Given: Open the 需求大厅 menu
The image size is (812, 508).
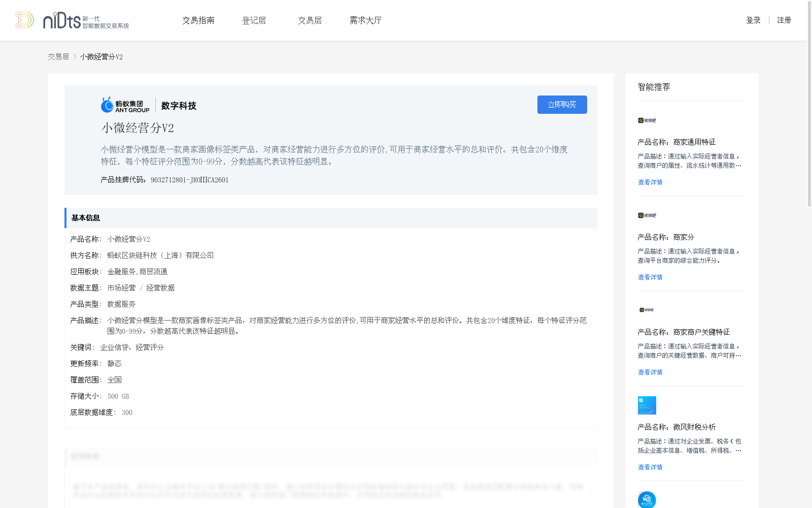Looking at the screenshot, I should click(365, 20).
